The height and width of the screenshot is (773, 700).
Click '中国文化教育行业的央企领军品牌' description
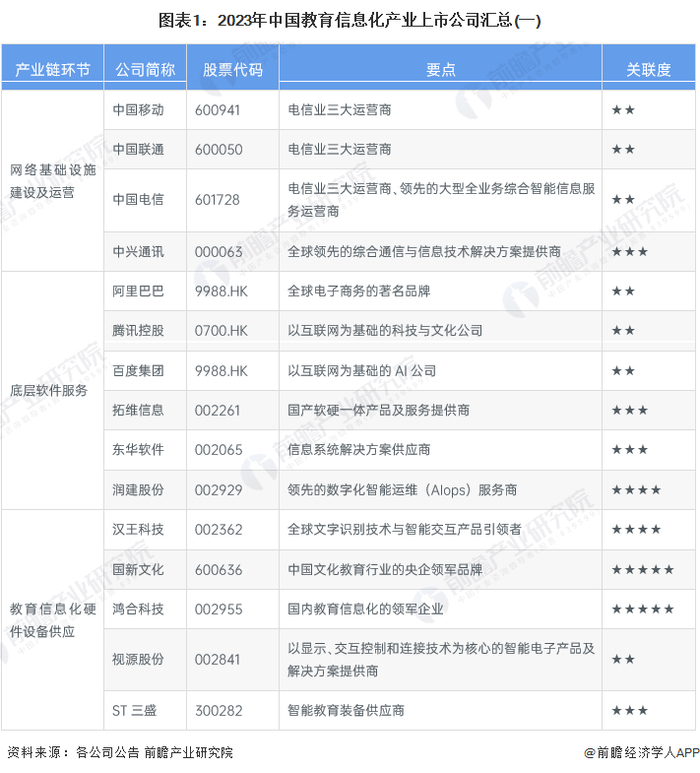(385, 570)
